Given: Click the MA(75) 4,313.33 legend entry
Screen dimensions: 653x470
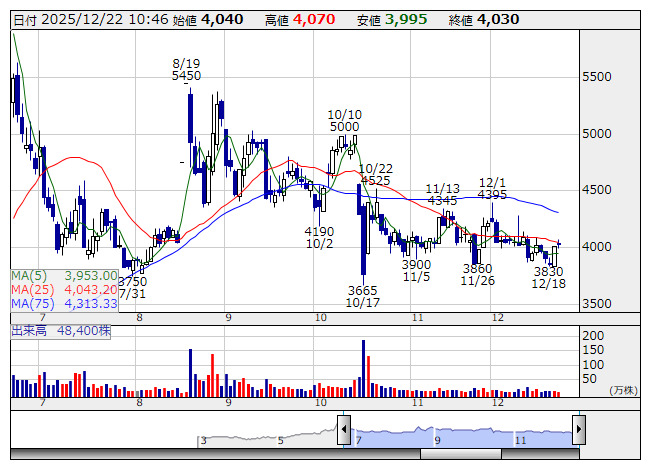Looking at the screenshot, I should click(x=64, y=303).
